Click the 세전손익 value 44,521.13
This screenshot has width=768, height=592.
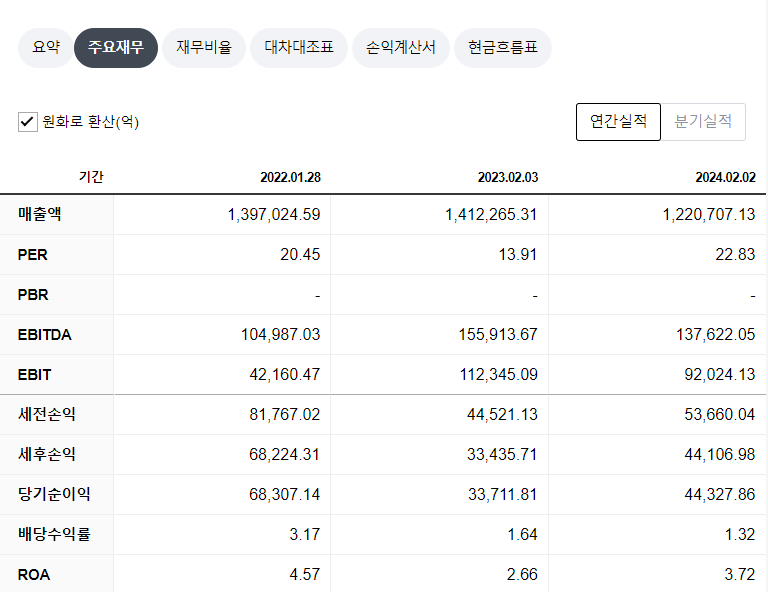coord(502,415)
